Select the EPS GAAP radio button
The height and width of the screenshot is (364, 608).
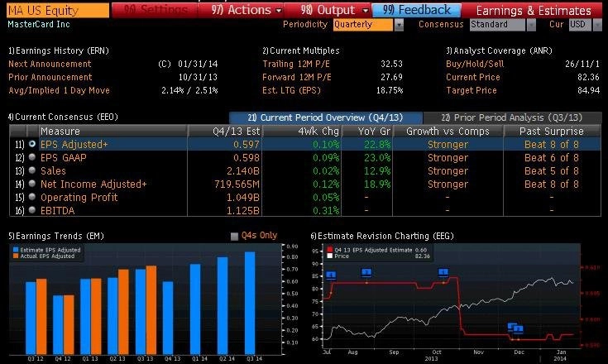click(32, 157)
